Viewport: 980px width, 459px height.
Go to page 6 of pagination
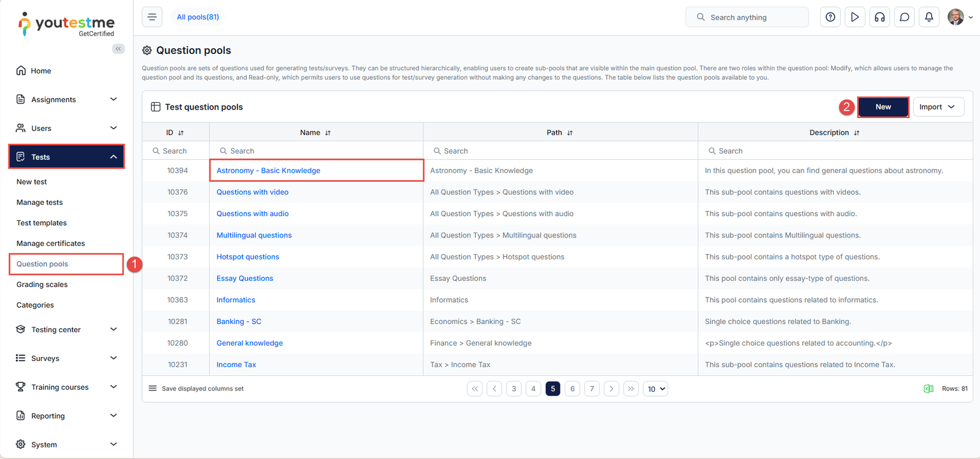pyautogui.click(x=572, y=389)
